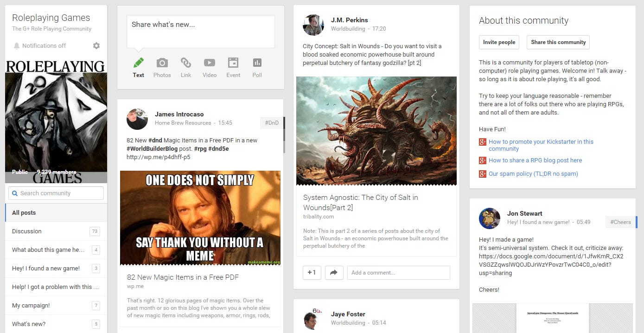Screen dimensions: 644x333
Task: Create an Event using calendar icon
Action: pyautogui.click(x=233, y=63)
